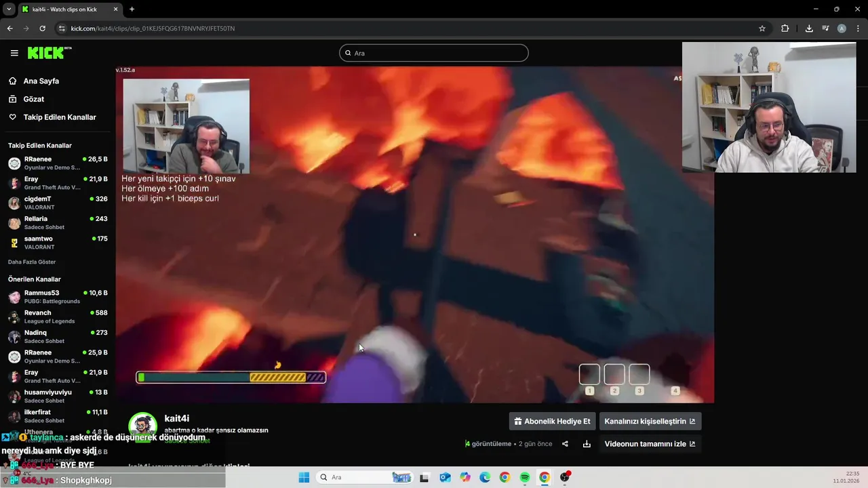Open Nadinq recommended channel
Viewport: 868px width, 488px height.
click(58, 336)
